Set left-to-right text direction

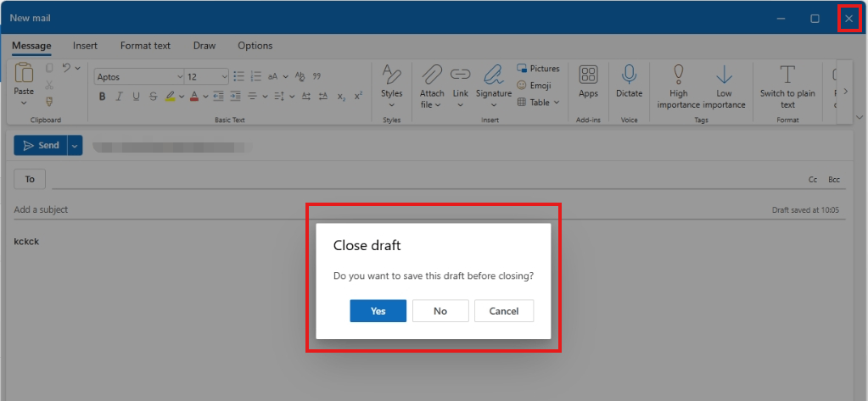(306, 97)
